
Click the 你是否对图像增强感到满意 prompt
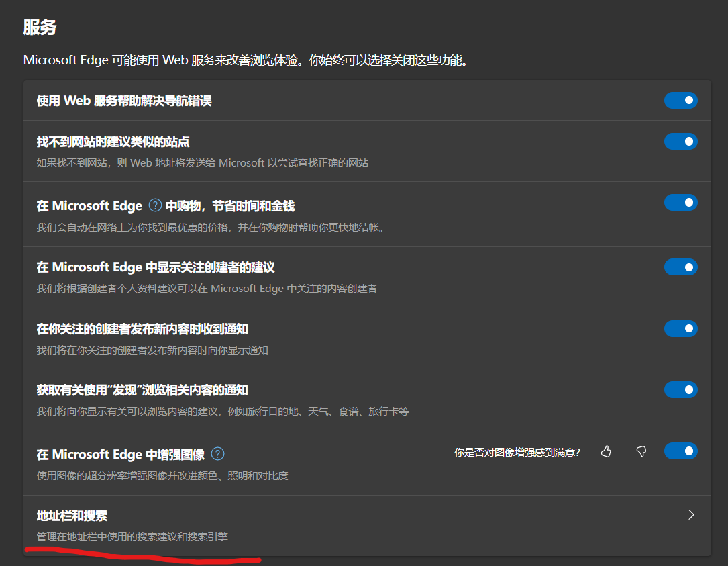517,452
